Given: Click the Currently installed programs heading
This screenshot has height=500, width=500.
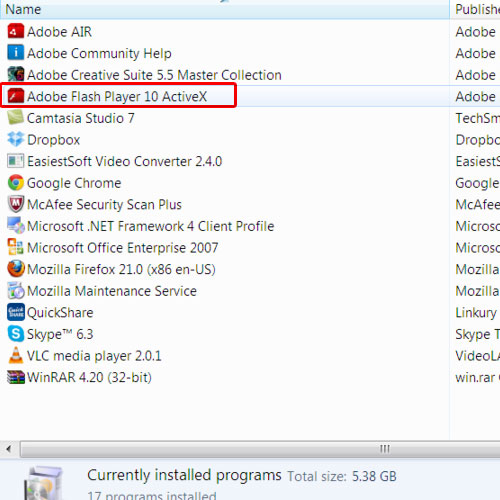Looking at the screenshot, I should coord(184,476).
